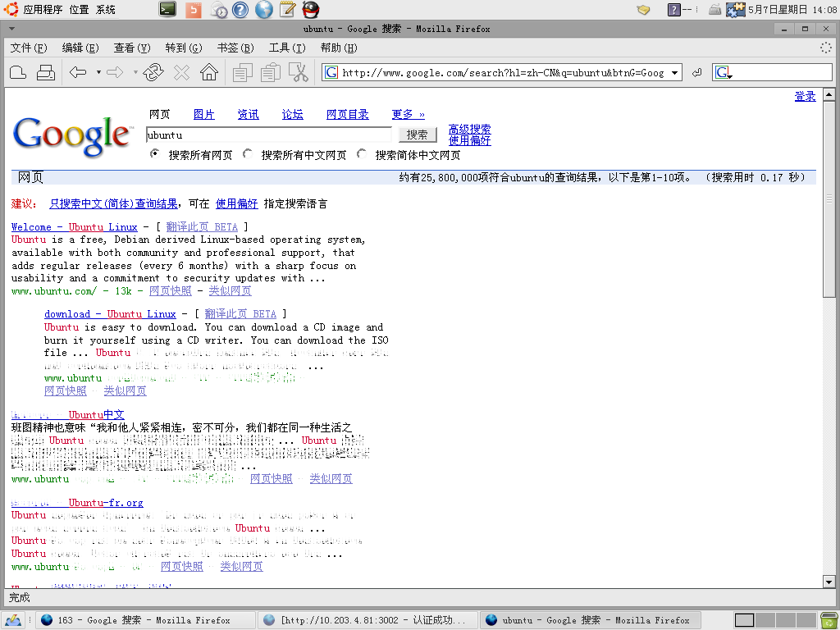
Task: Click the printer icon in system tray
Action: tap(714, 10)
